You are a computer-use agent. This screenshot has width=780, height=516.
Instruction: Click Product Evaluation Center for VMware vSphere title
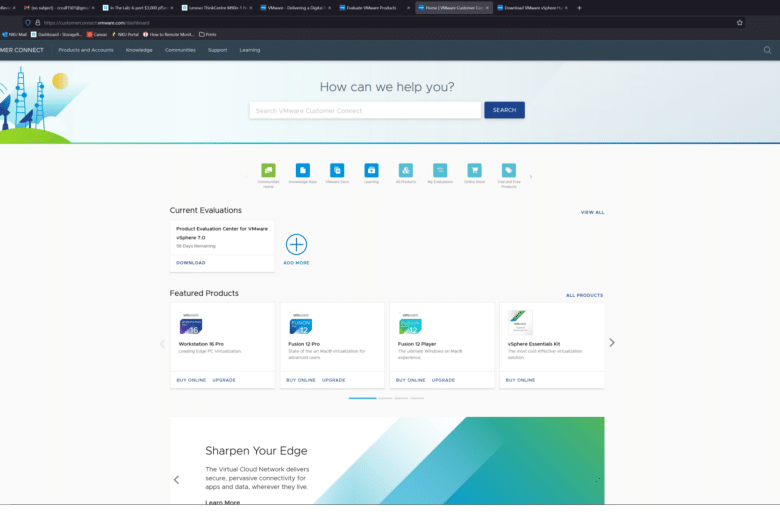(x=222, y=233)
